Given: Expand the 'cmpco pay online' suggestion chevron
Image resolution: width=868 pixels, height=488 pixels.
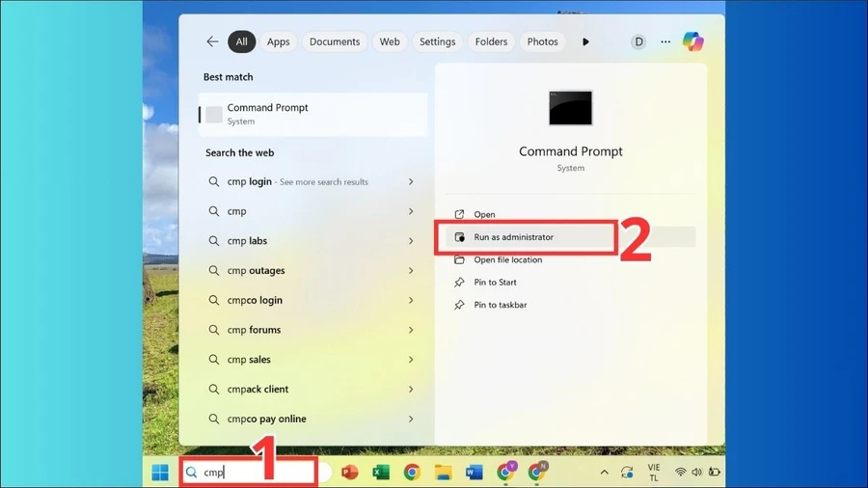Looking at the screenshot, I should click(x=411, y=419).
